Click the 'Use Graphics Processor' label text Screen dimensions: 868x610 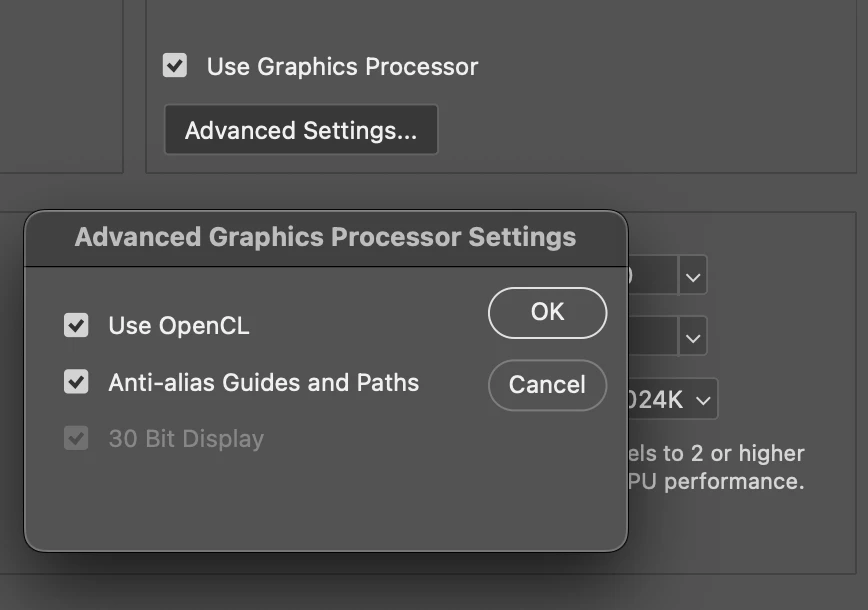click(342, 67)
